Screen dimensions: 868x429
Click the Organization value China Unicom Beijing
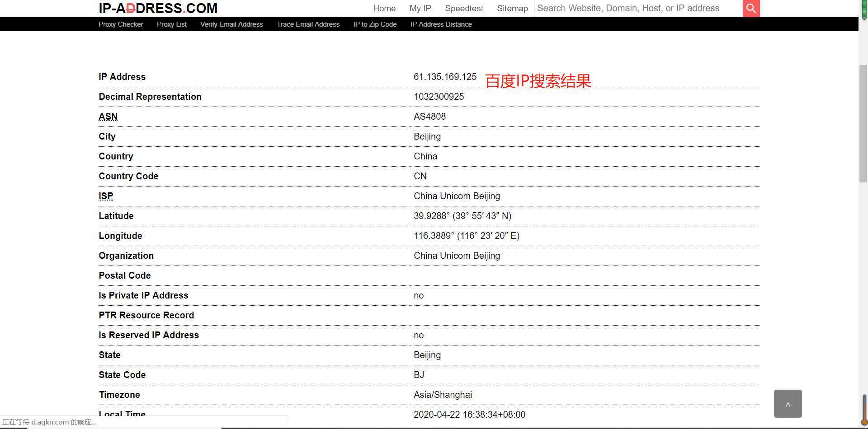pos(457,256)
